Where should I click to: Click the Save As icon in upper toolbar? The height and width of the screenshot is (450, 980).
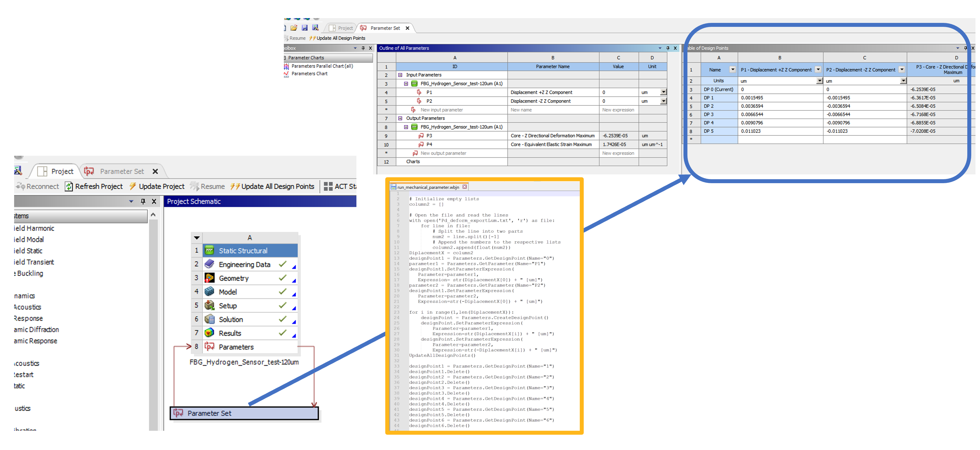[x=315, y=28]
